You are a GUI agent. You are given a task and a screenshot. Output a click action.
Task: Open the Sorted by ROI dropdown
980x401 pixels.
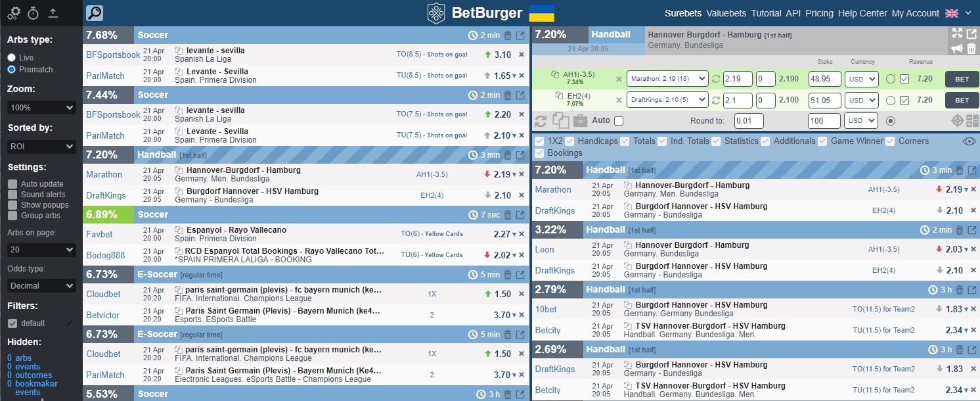[x=42, y=147]
